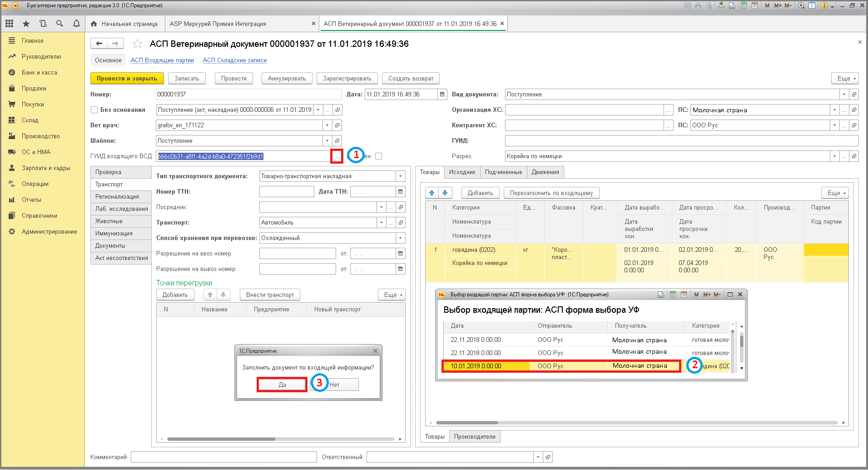
Task: Expand the Способ хранения при перевозке dropdown
Action: click(401, 238)
